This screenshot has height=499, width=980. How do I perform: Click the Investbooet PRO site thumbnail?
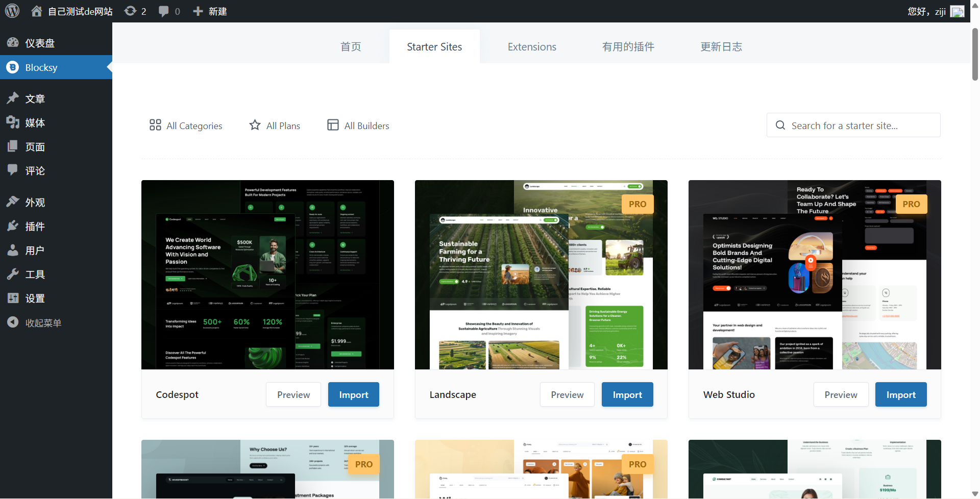267,469
